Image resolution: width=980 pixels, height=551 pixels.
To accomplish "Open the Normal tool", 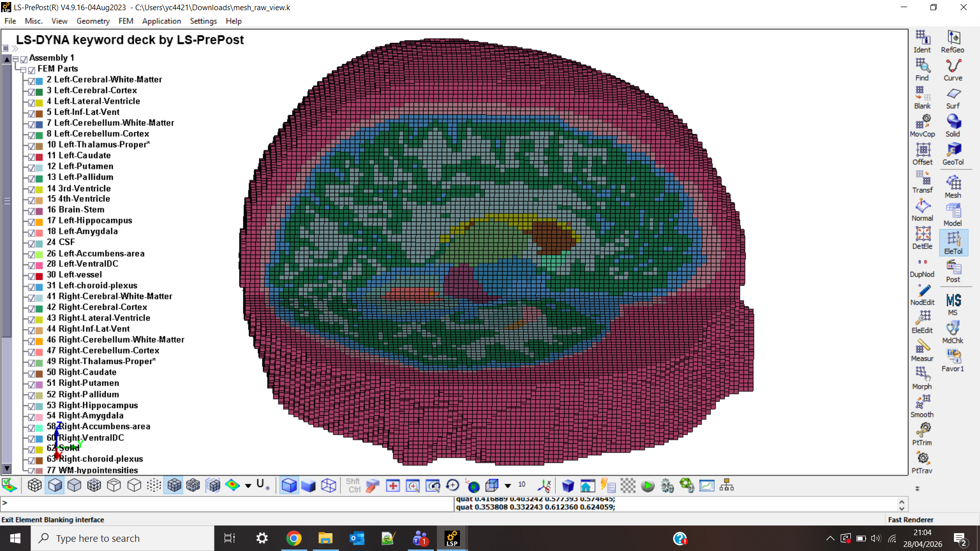I will click(922, 210).
